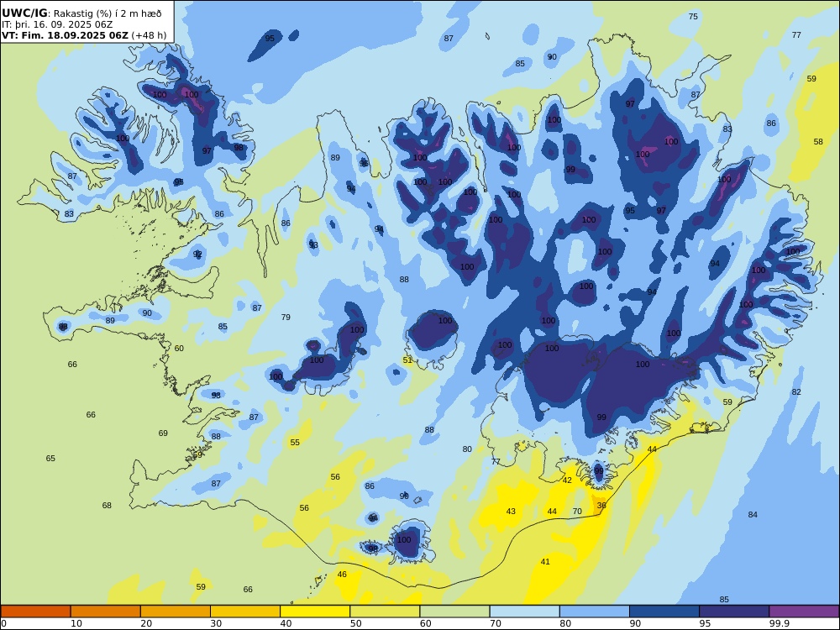Click the 'VT: Fim. 18.09.2025 06Z (+48 h)' line
The width and height of the screenshot is (840, 630).
(84, 35)
